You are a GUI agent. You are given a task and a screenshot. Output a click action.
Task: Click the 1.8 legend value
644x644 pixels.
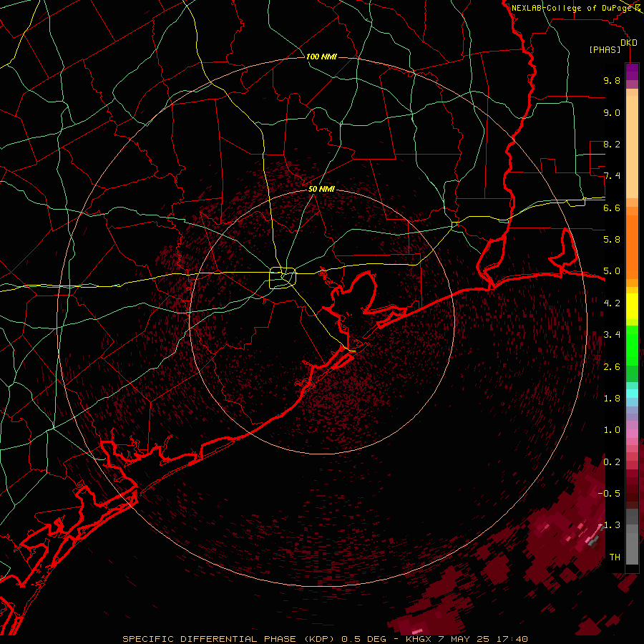[x=612, y=398]
